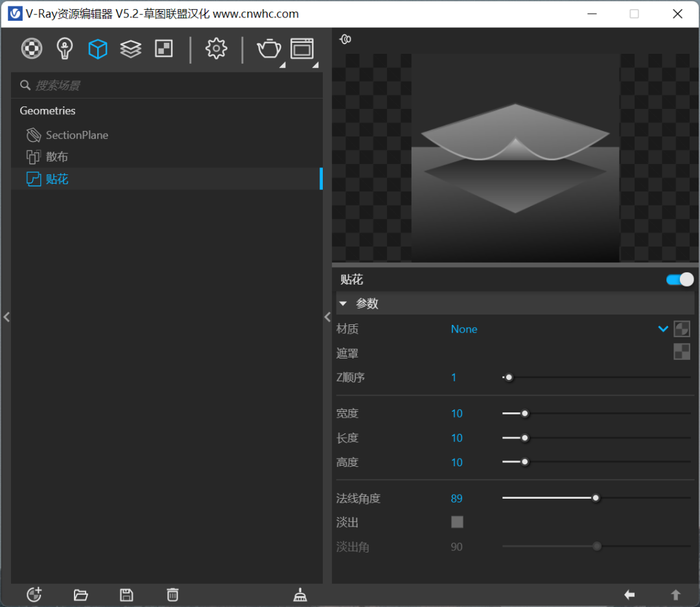Click the 法线角度 value 89
This screenshot has width=700, height=607.
coord(457,499)
